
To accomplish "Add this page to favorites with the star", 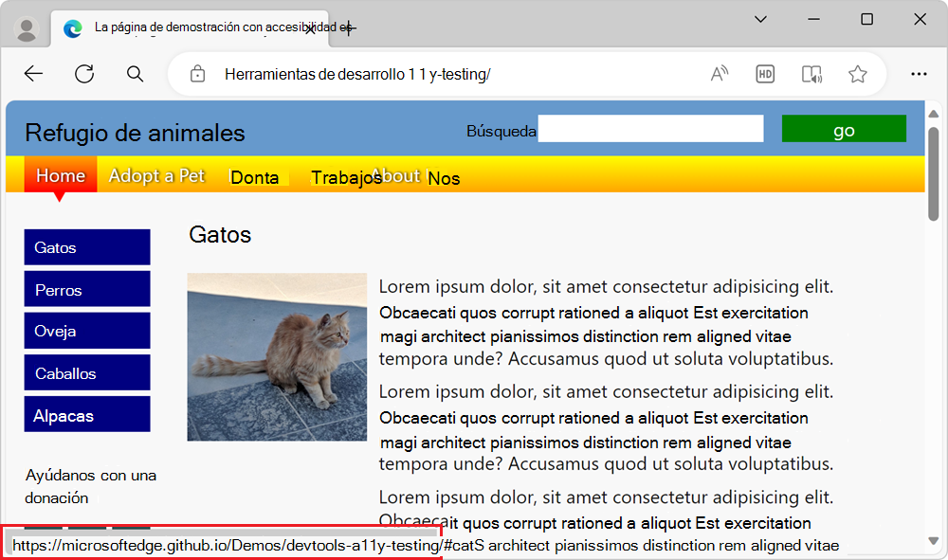I will 858,73.
